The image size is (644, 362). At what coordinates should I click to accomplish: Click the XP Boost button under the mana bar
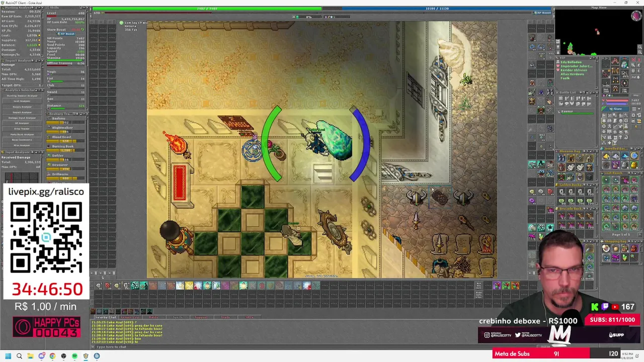(542, 13)
